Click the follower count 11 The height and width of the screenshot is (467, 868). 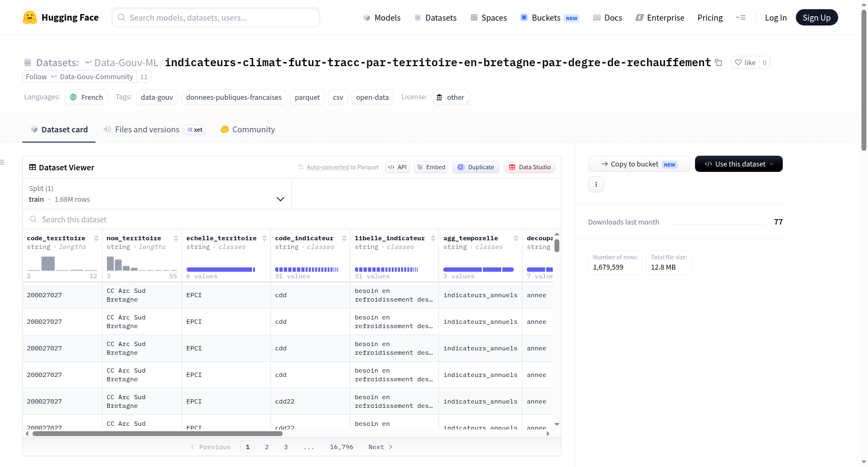tap(144, 76)
